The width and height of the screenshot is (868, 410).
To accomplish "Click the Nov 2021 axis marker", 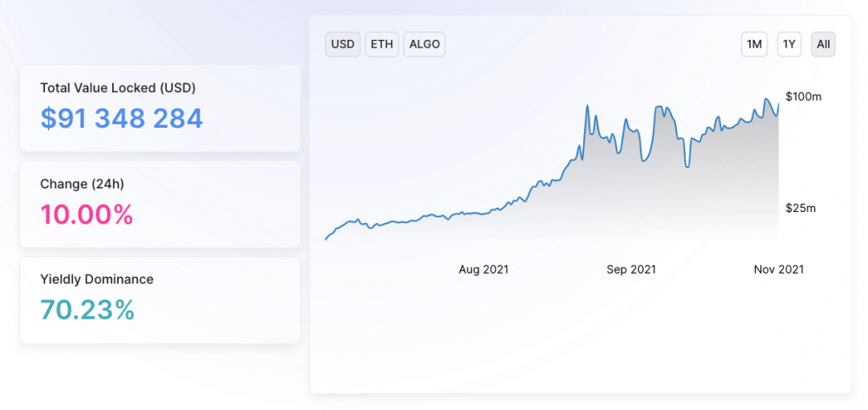I will (779, 270).
